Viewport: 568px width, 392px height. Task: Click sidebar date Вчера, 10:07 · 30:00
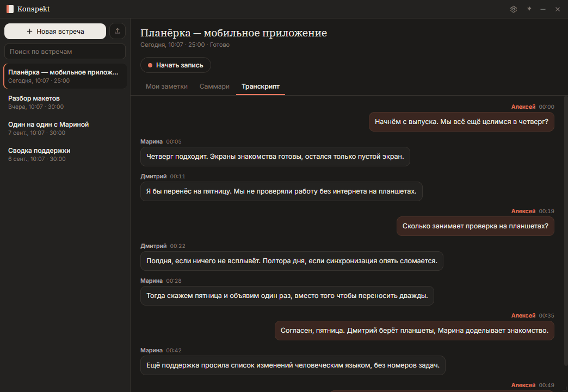coord(36,107)
